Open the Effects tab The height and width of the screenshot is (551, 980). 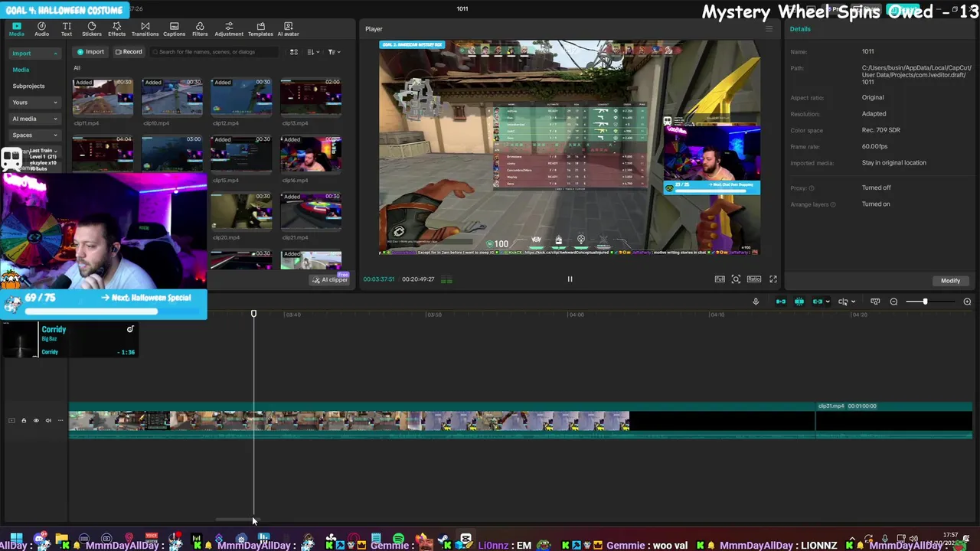pyautogui.click(x=116, y=29)
